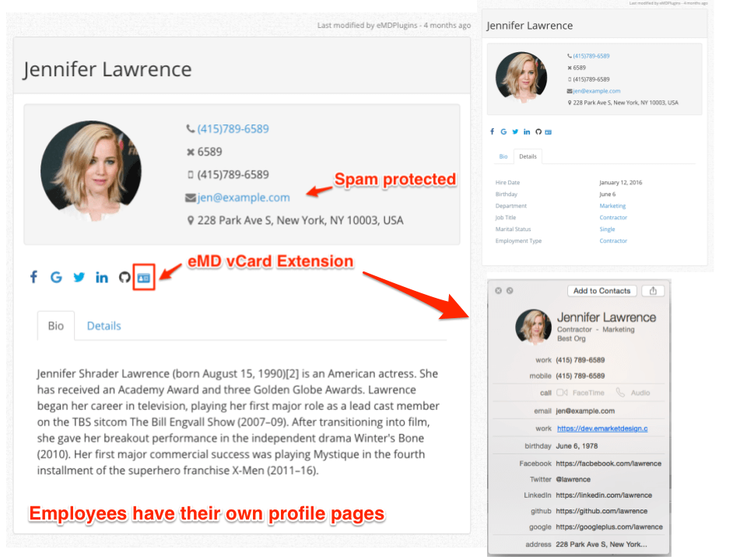Click the Facebook icon in the large profile

[x=33, y=277]
